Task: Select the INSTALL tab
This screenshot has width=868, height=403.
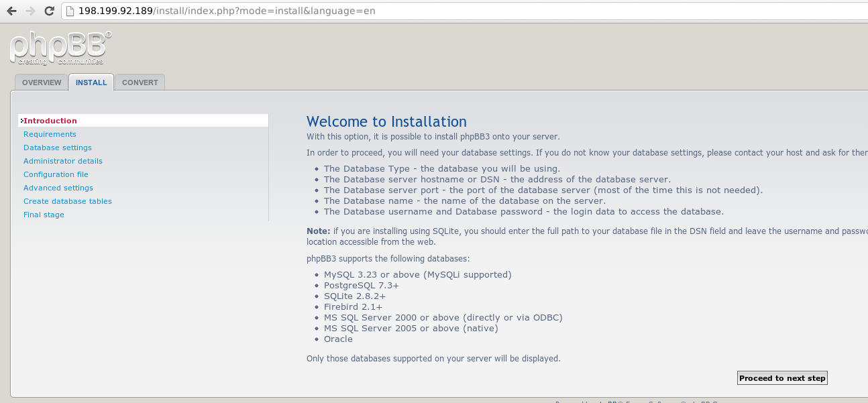Action: (91, 82)
